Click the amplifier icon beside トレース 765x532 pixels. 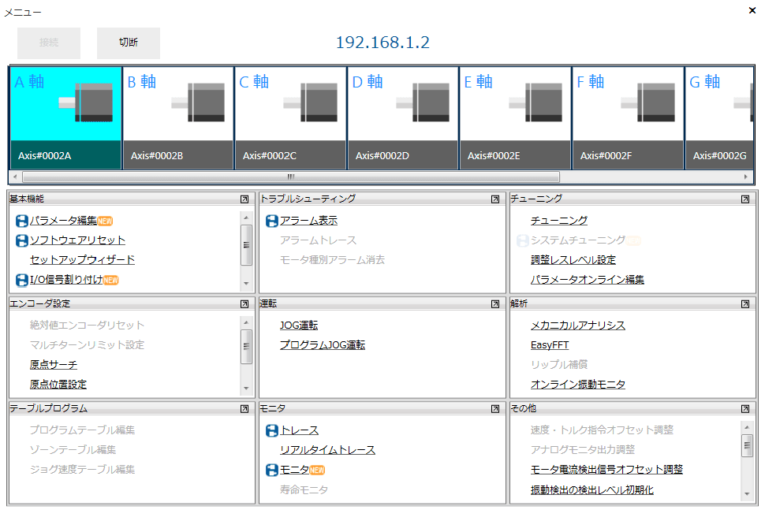271,430
